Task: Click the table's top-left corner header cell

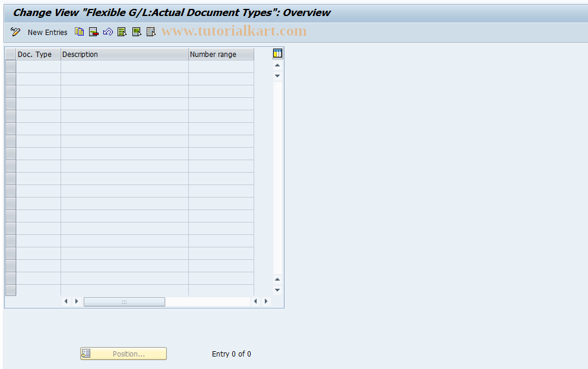Action: [x=11, y=55]
